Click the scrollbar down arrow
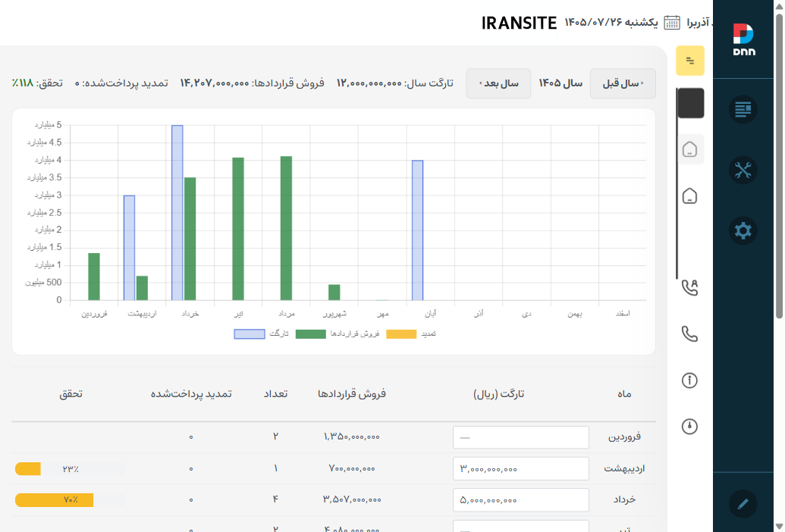Screen dimensions: 785x532 (780, 527)
